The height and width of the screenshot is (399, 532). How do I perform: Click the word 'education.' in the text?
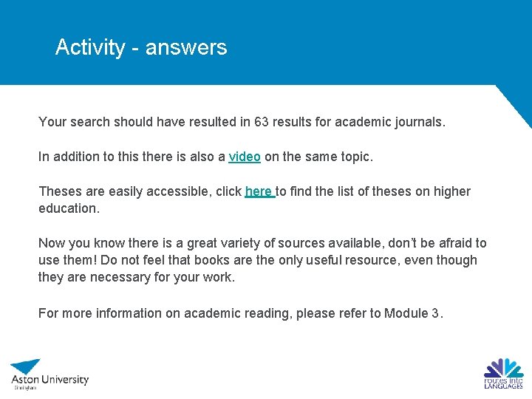point(69,208)
